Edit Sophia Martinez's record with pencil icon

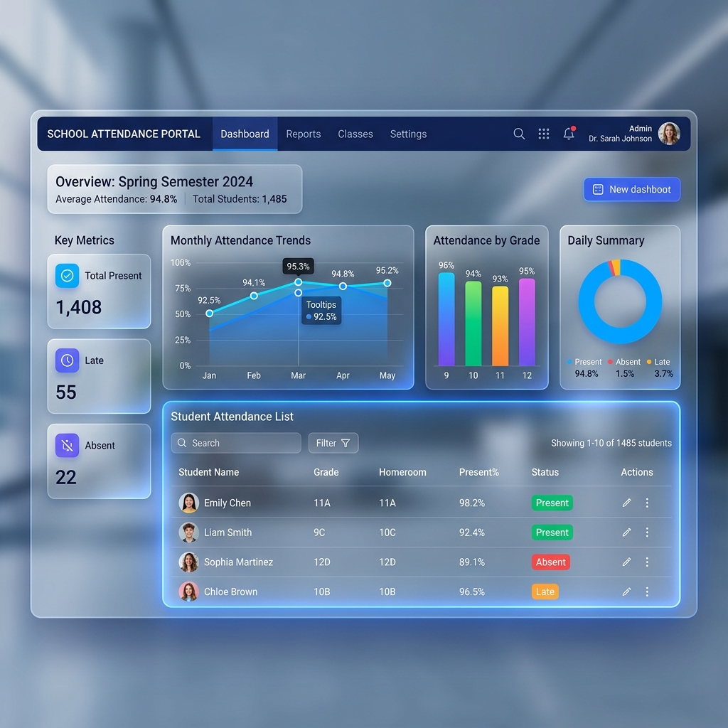coord(627,562)
